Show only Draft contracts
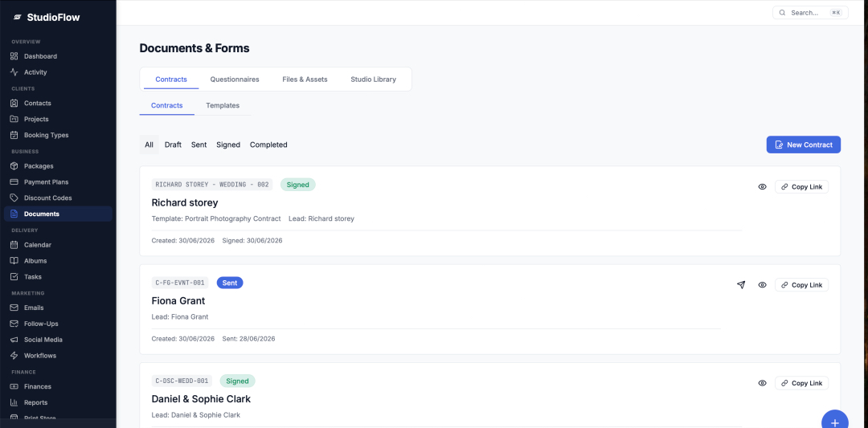This screenshot has height=428, width=868. click(x=173, y=145)
